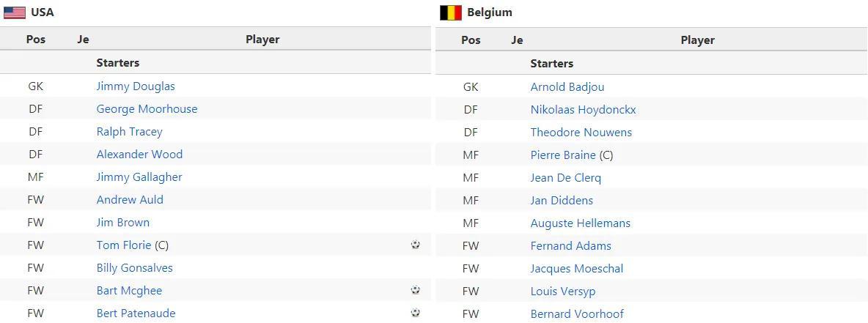The image size is (868, 323).
Task: Open Nikolaas Hoydonckx player page
Action: (583, 110)
